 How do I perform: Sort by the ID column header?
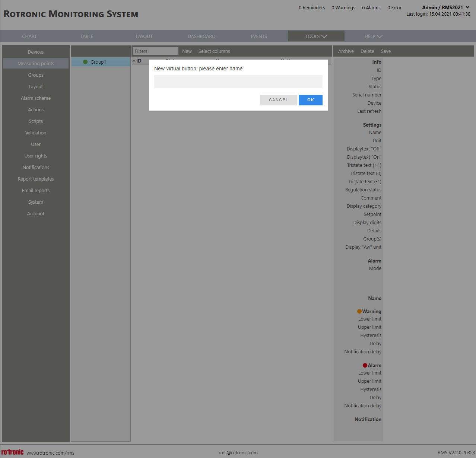tap(139, 61)
